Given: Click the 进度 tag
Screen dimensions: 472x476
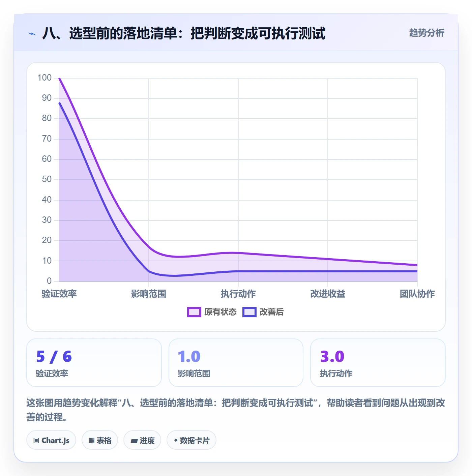Looking at the screenshot, I should [x=142, y=440].
